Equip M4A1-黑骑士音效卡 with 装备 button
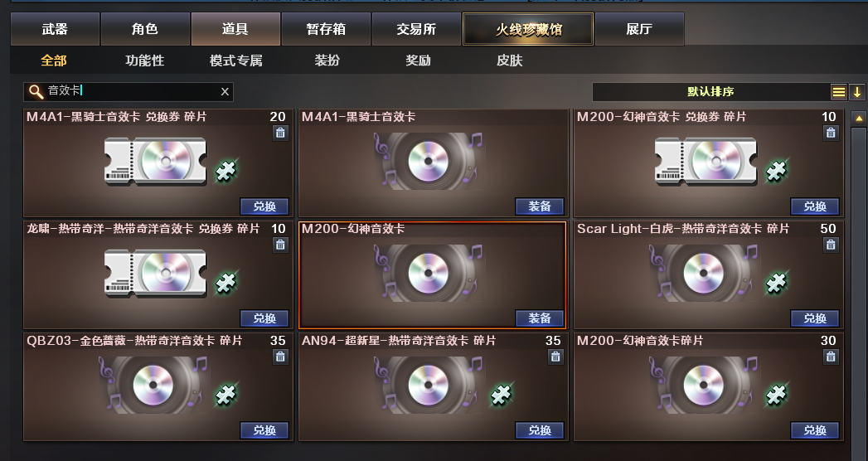 [x=539, y=206]
